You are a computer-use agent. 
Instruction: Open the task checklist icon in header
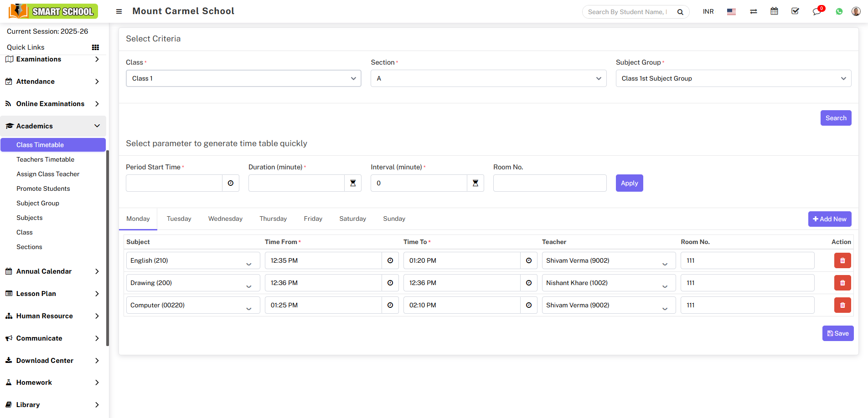click(x=795, y=11)
